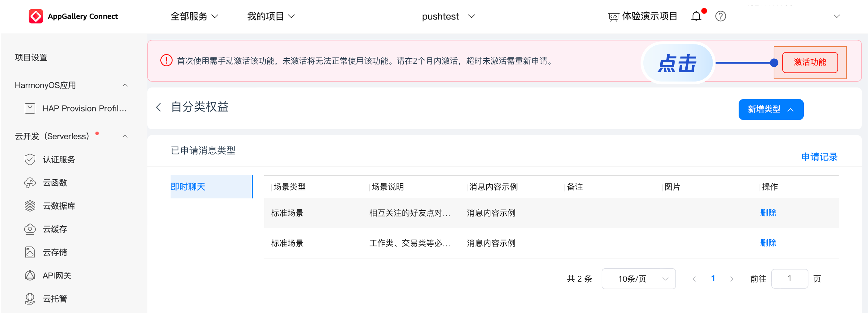The image size is (868, 314).
Task: Click the 云托管 globe hosting icon
Action: [x=30, y=299]
